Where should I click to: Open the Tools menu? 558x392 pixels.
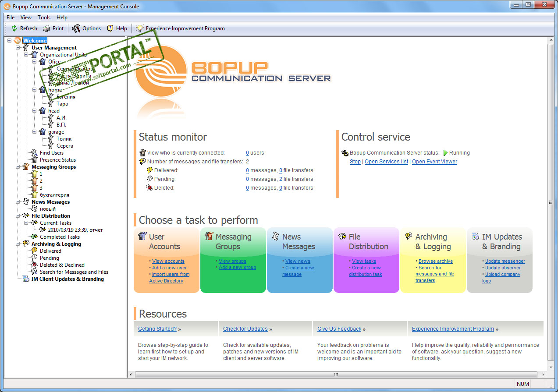click(44, 18)
